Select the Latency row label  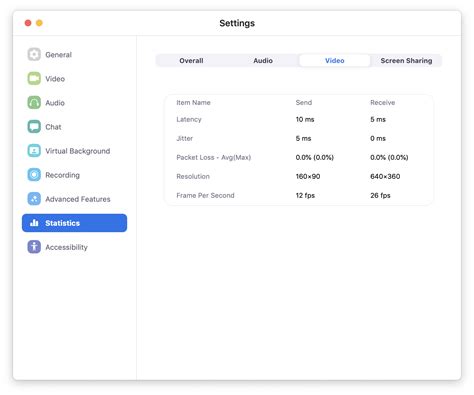tap(189, 119)
